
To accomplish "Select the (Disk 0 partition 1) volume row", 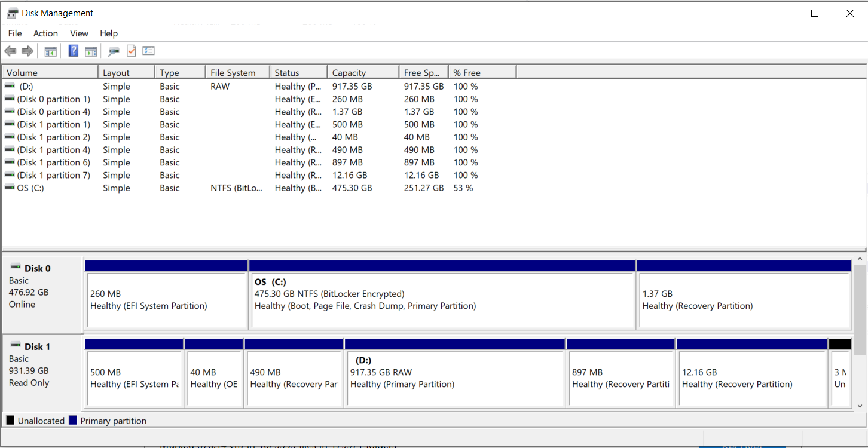I will (259, 99).
